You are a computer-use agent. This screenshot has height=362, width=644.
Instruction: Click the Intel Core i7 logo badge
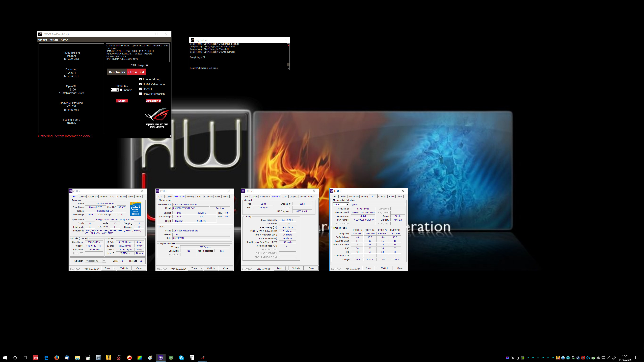tap(136, 209)
